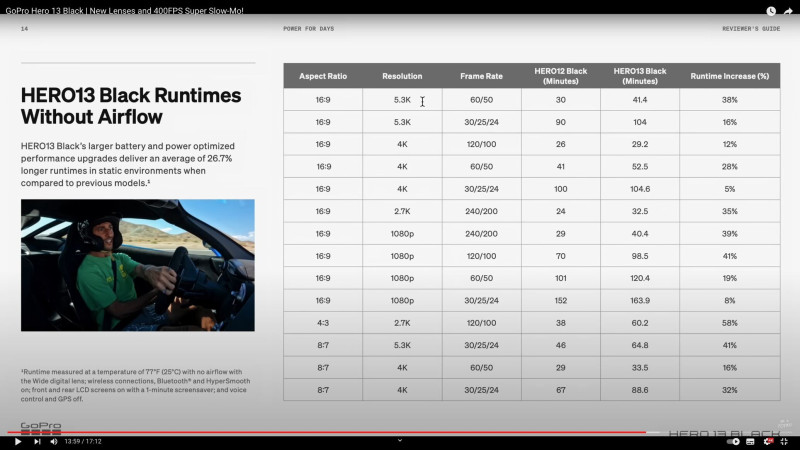Screen dimensions: 800x450
Task: Click the HERO13 Black (Minutes) header
Action: 640,76
